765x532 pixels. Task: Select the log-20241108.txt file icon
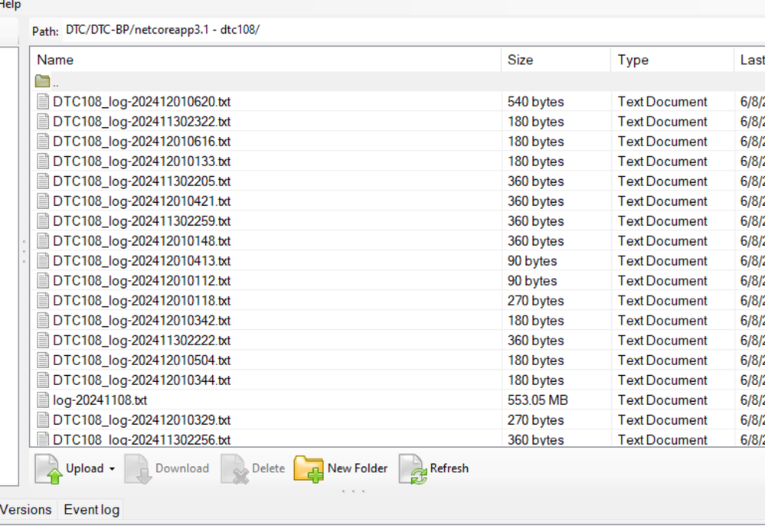[x=43, y=400]
